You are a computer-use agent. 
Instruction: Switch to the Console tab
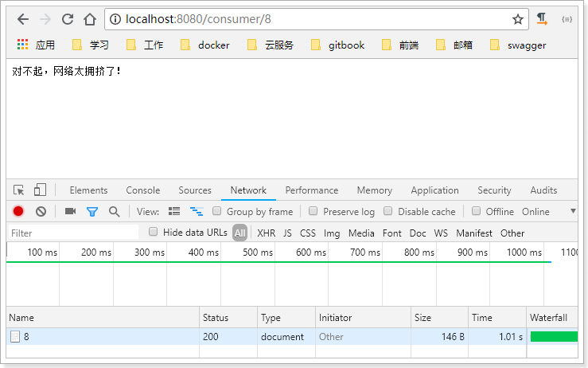[142, 190]
